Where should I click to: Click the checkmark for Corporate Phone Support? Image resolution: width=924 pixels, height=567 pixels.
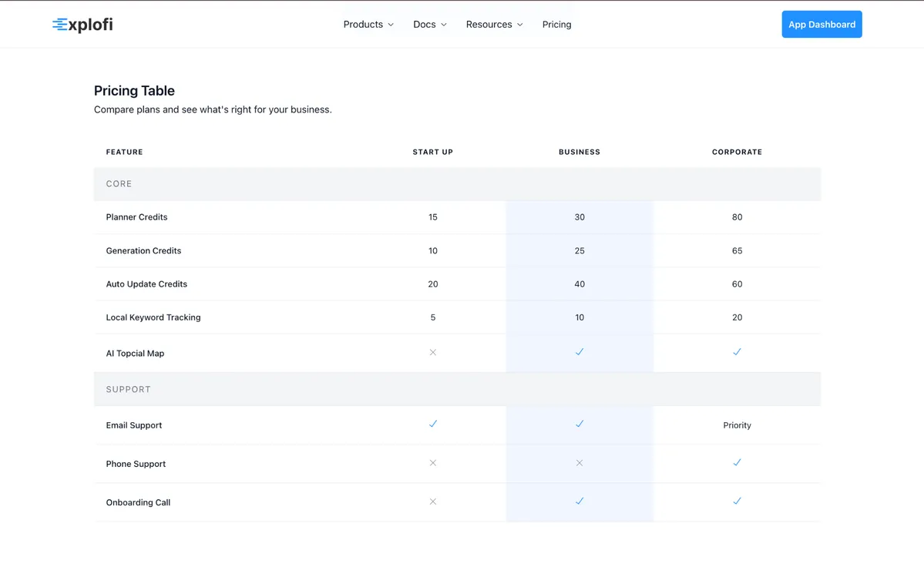[737, 462]
